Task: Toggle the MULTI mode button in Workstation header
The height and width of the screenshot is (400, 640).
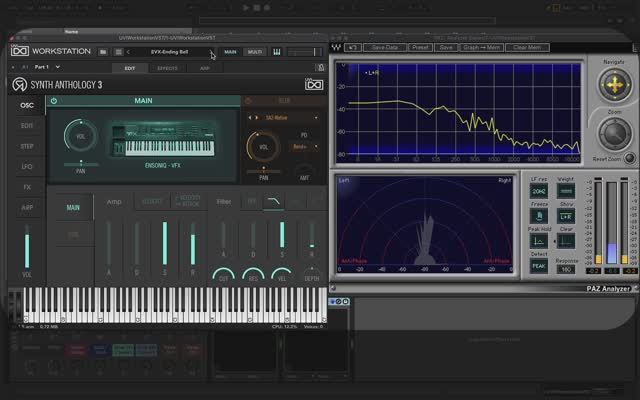Action: pyautogui.click(x=255, y=52)
